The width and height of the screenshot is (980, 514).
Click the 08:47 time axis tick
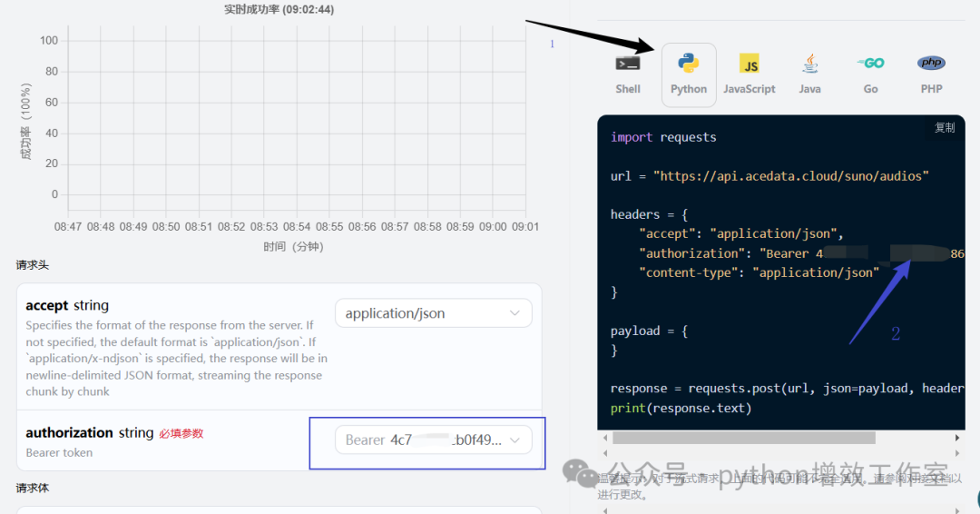pyautogui.click(x=67, y=226)
